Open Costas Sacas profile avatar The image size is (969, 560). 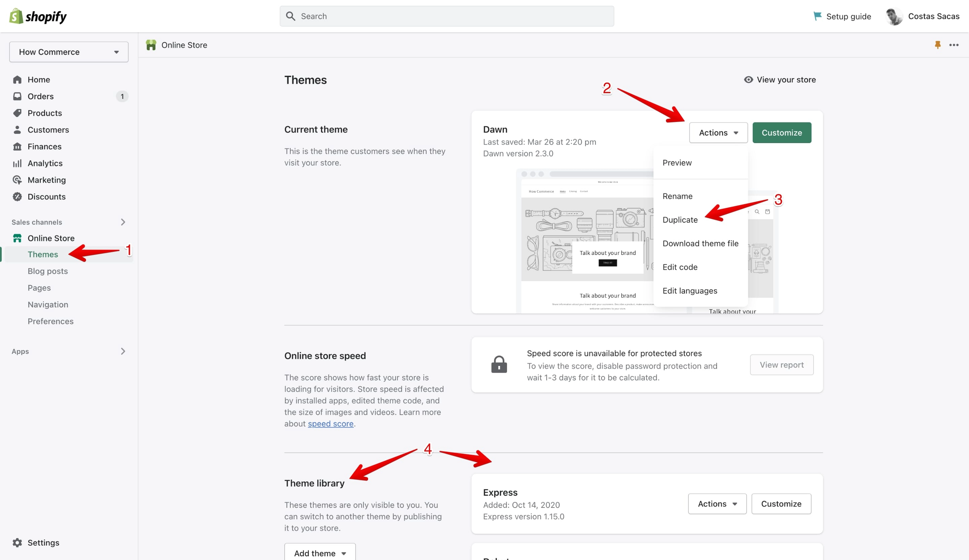coord(894,16)
